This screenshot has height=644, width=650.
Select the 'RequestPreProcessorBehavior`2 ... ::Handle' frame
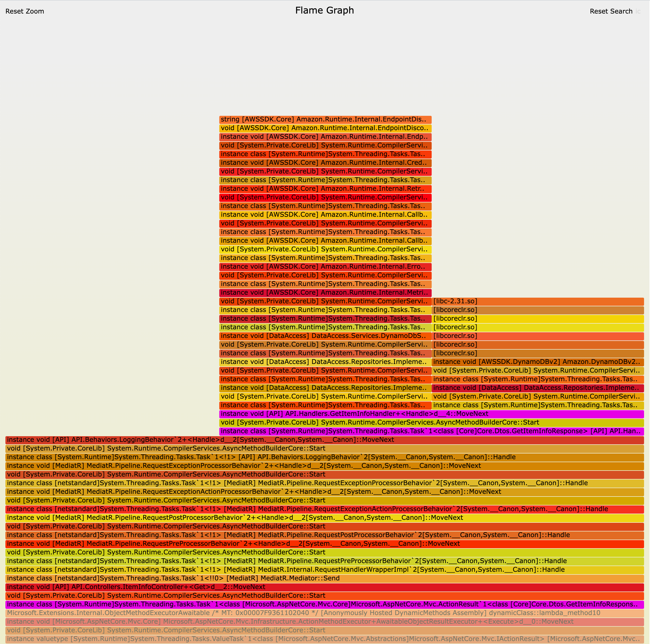coord(325,561)
